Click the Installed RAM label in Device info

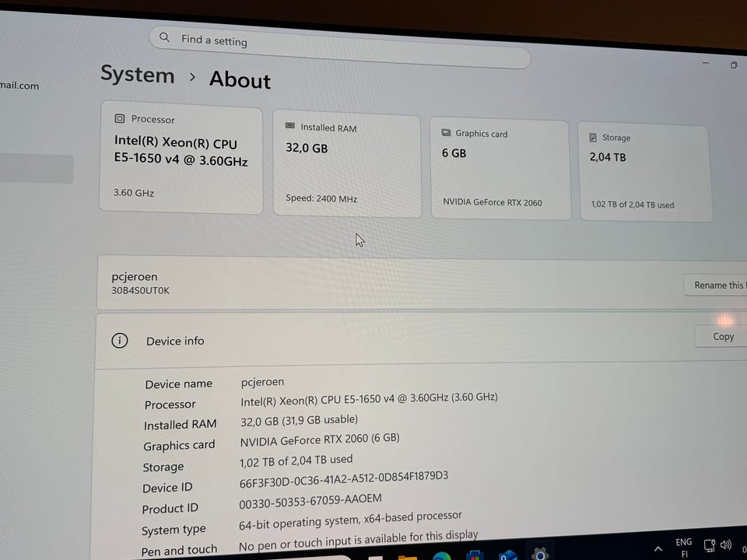point(180,425)
